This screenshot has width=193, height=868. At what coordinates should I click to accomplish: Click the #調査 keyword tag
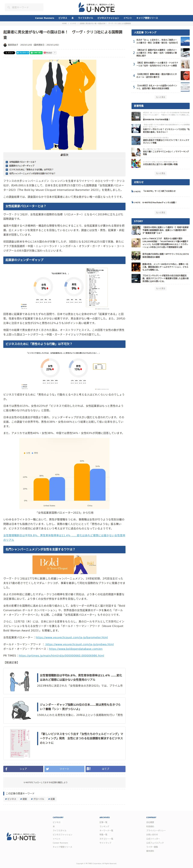[24, 799]
